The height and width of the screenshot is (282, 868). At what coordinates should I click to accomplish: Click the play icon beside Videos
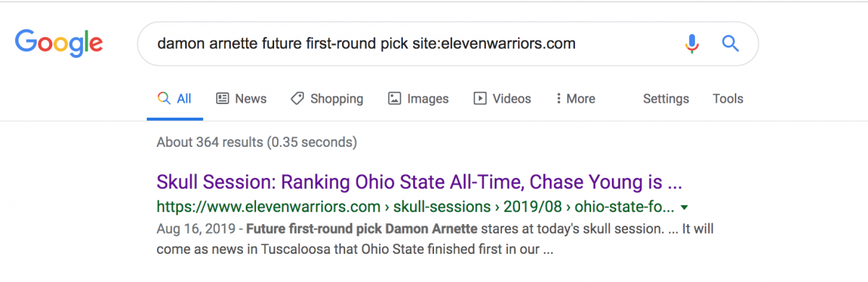(480, 98)
